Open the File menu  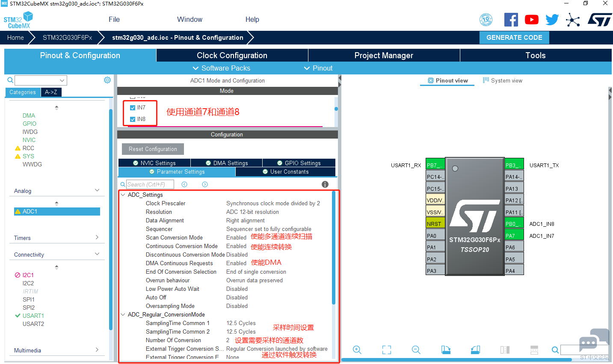tap(114, 19)
